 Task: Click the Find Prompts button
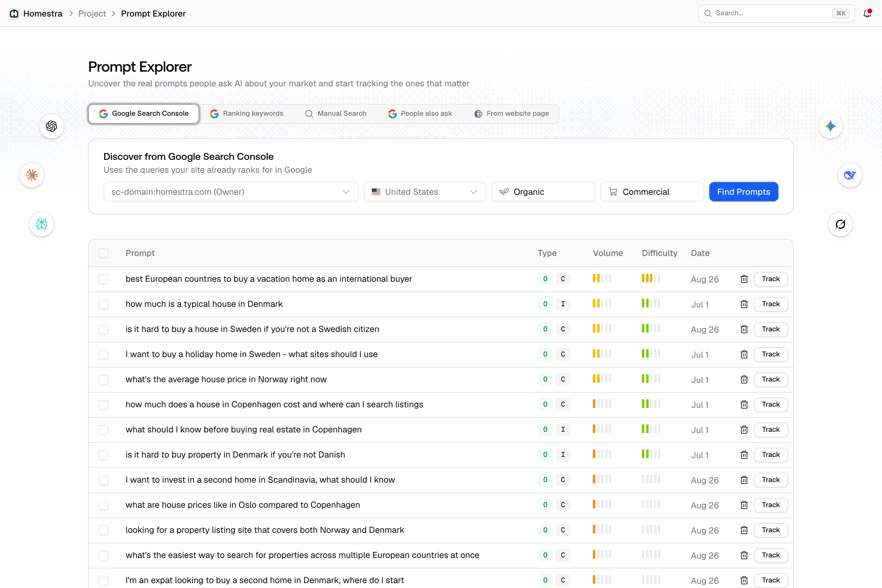[744, 192]
